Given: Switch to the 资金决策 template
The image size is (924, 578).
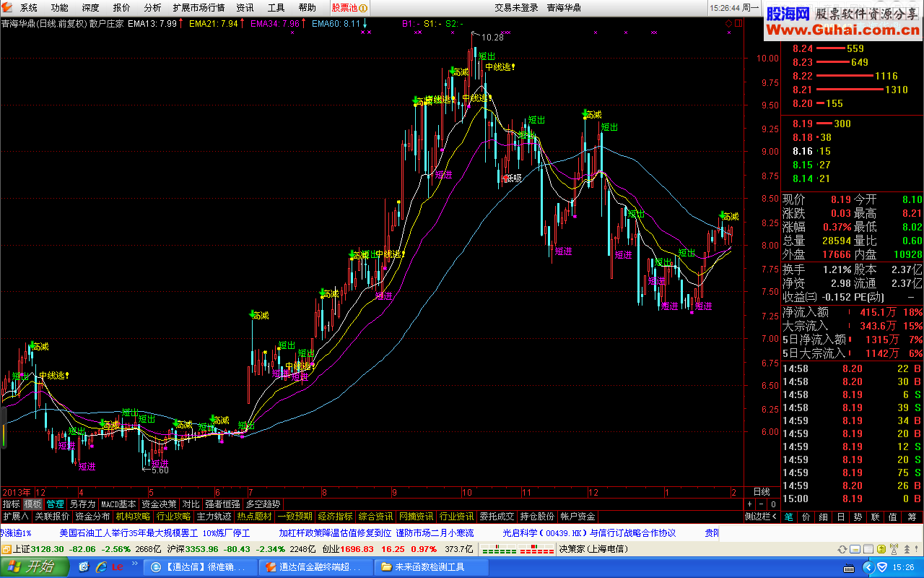Looking at the screenshot, I should [159, 504].
